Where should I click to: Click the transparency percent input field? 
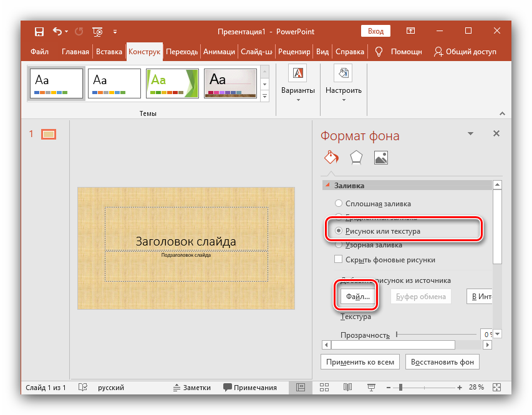[x=486, y=335]
